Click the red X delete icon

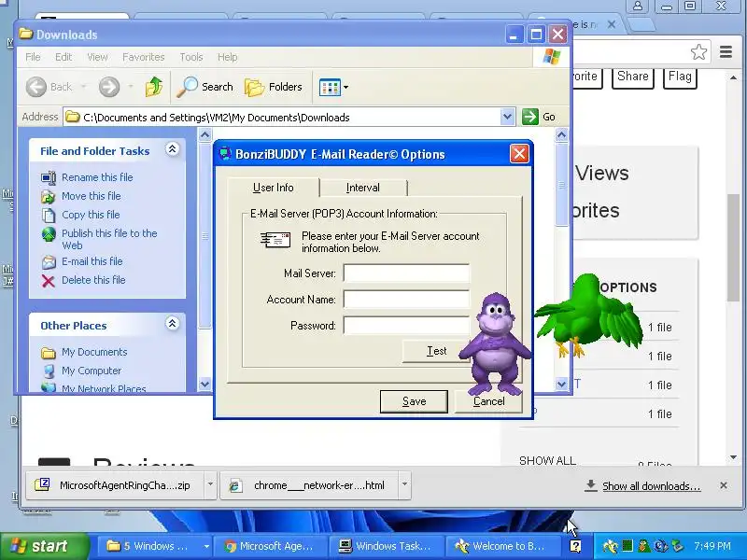coord(49,281)
